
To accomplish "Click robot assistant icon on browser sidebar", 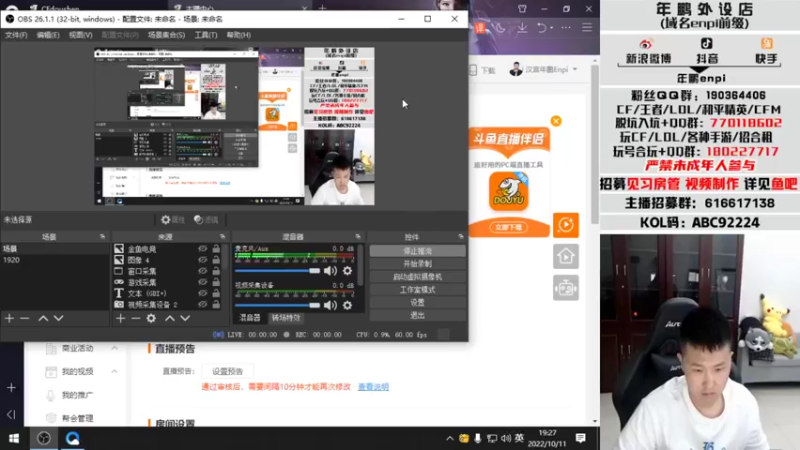I will point(566,288).
